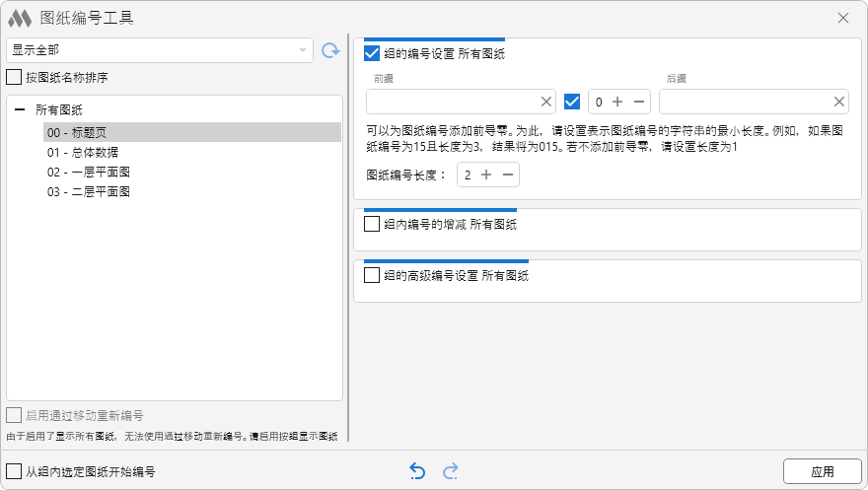
Task: Click the undo arrow icon
Action: [417, 472]
